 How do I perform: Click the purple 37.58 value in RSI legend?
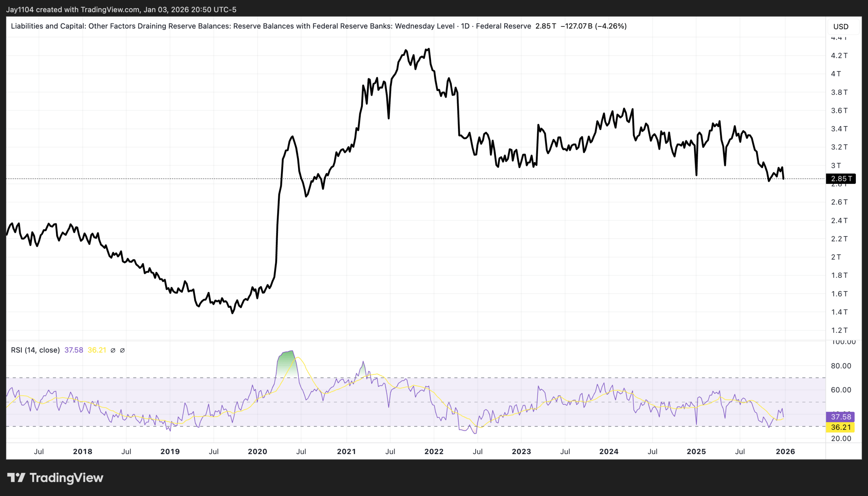[x=74, y=350]
